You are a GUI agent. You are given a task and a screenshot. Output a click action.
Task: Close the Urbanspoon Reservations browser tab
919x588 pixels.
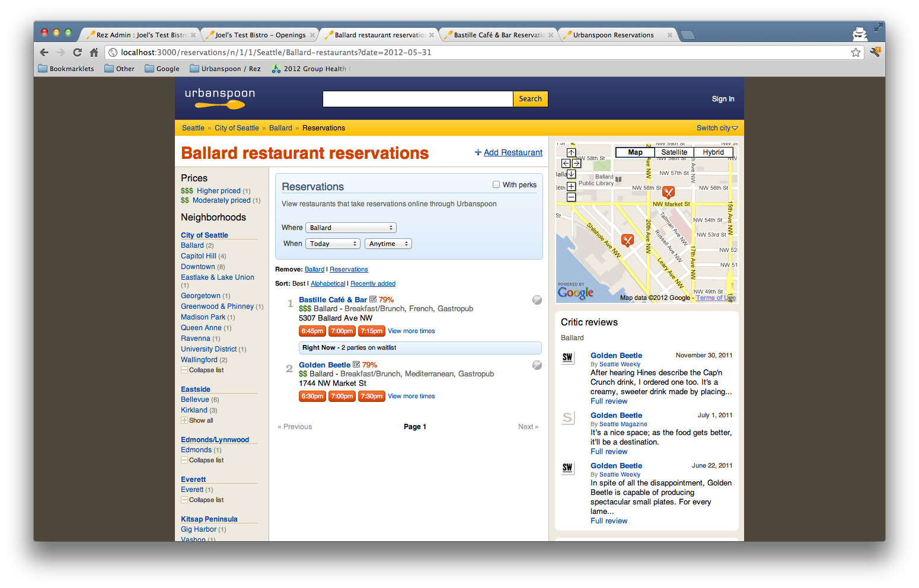coord(670,35)
